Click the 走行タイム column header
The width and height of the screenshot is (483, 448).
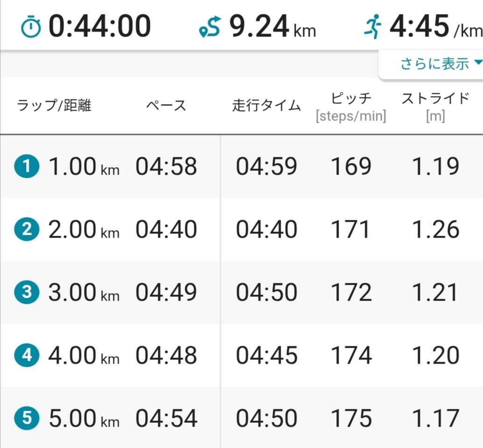(266, 105)
